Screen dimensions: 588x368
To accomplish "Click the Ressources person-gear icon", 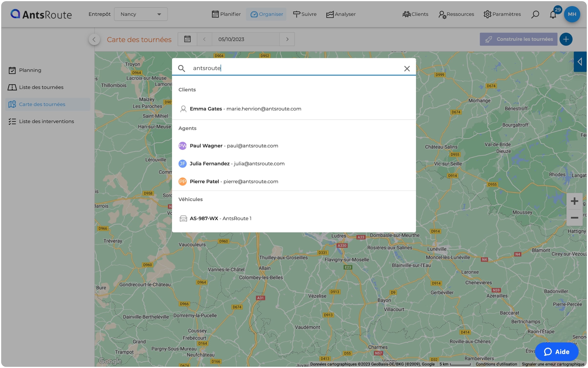I will coord(442,15).
